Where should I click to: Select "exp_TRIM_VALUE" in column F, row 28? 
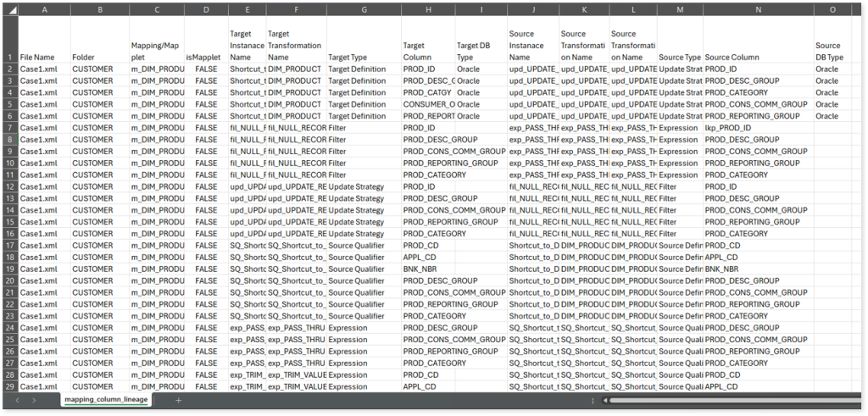[296, 374]
